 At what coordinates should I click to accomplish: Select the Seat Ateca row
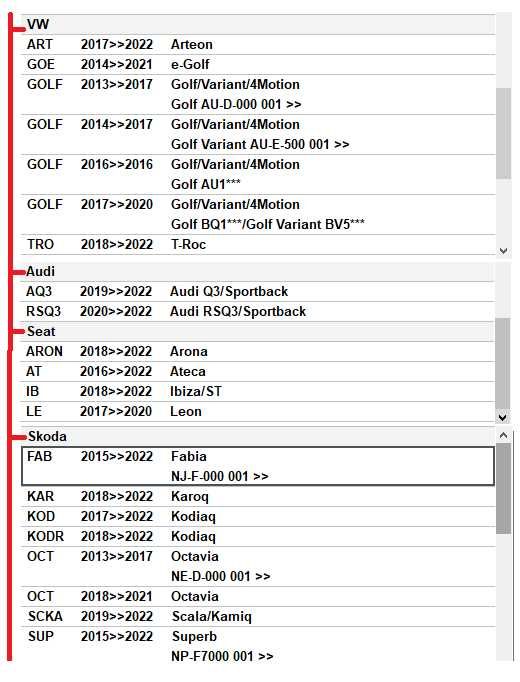tap(258, 371)
